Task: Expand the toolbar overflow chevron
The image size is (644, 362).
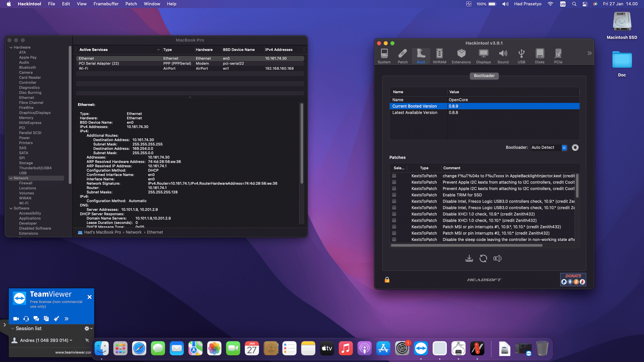Action: (589, 53)
